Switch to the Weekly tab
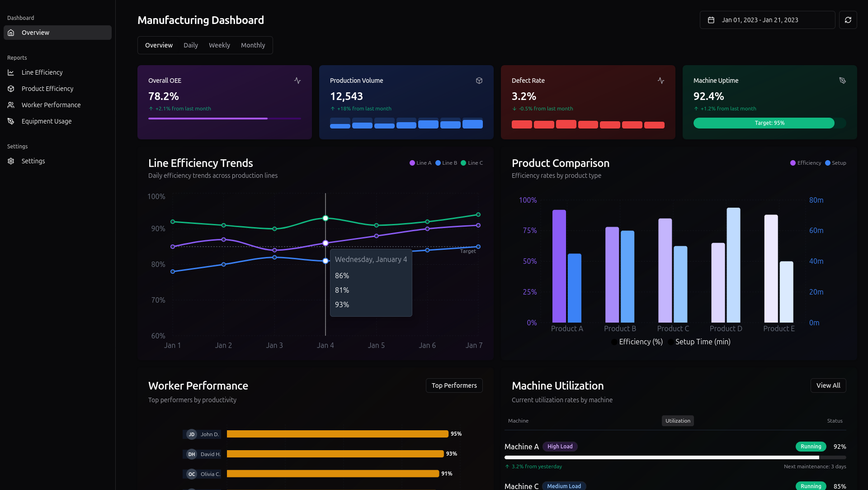The width and height of the screenshot is (868, 490). coord(219,45)
